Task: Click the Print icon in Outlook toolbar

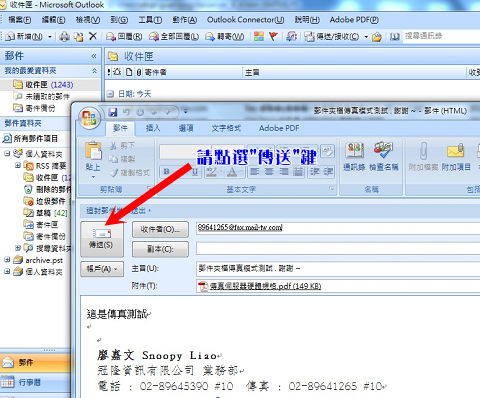Action: tap(64, 36)
